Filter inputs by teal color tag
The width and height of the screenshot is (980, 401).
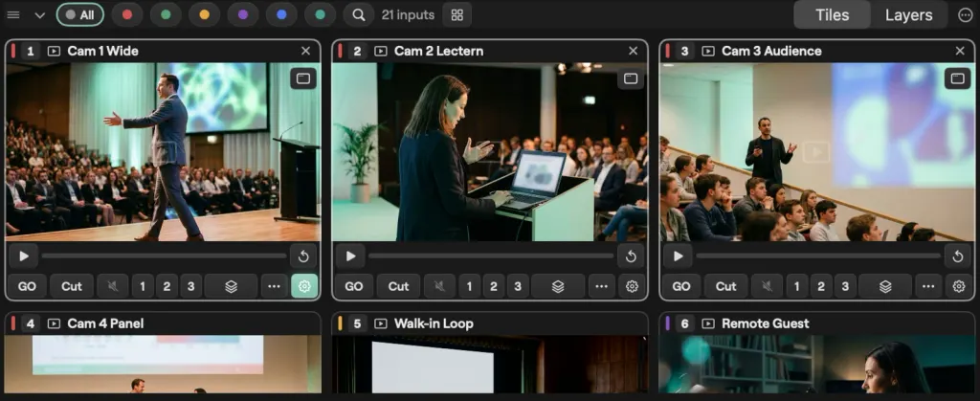coord(320,14)
